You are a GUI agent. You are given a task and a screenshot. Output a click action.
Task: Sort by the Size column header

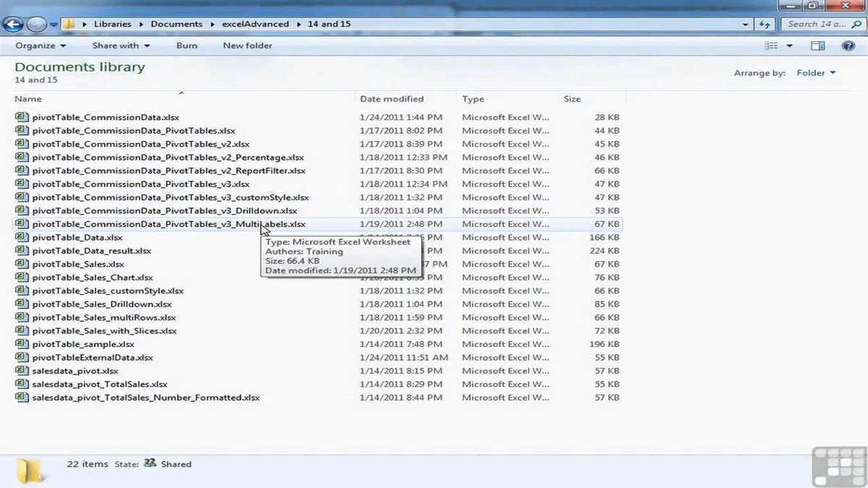(592, 99)
